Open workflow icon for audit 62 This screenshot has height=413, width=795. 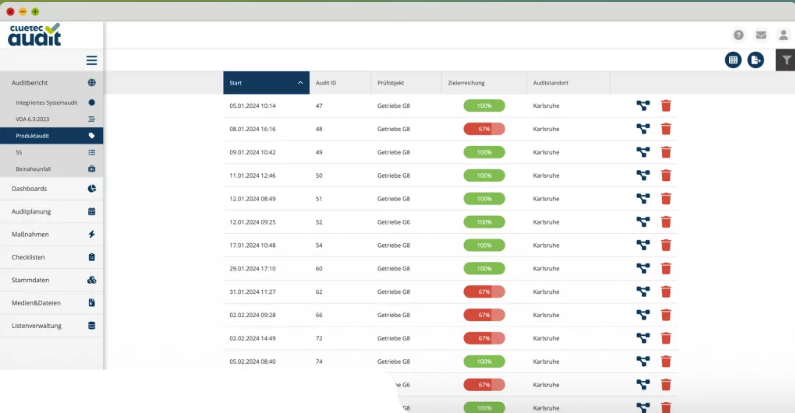point(643,292)
